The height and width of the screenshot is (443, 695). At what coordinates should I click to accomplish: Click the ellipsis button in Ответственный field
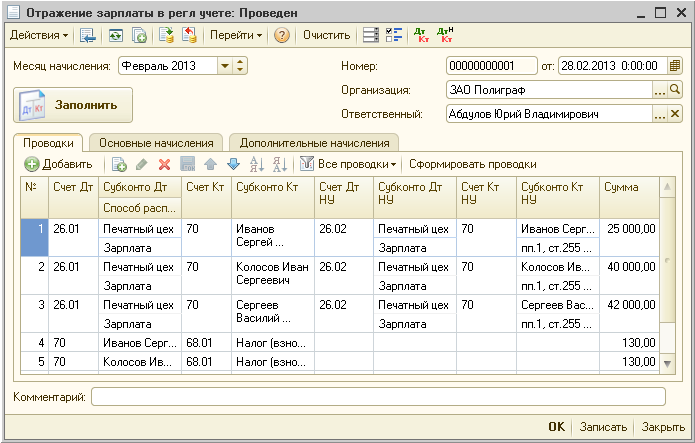click(660, 114)
